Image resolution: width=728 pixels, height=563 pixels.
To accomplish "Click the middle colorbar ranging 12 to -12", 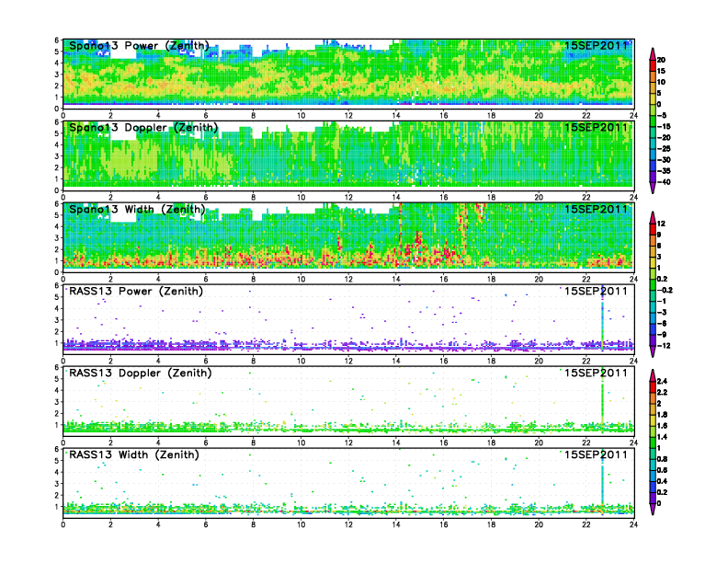I will 653,284.
